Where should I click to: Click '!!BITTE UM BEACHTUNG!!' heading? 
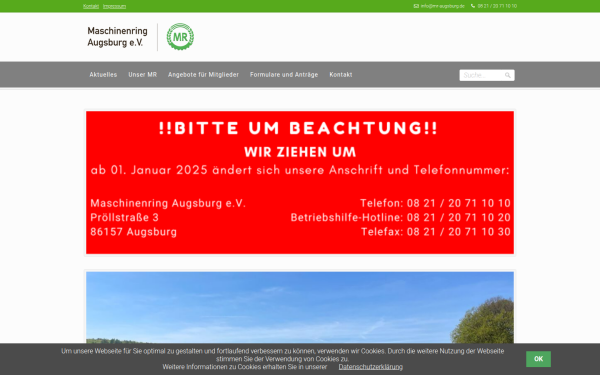298,128
